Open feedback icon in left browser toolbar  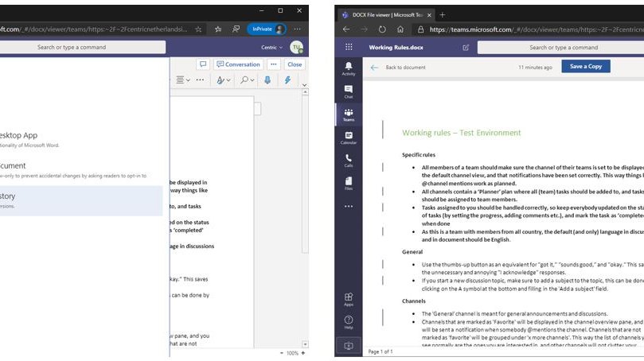(x=236, y=29)
